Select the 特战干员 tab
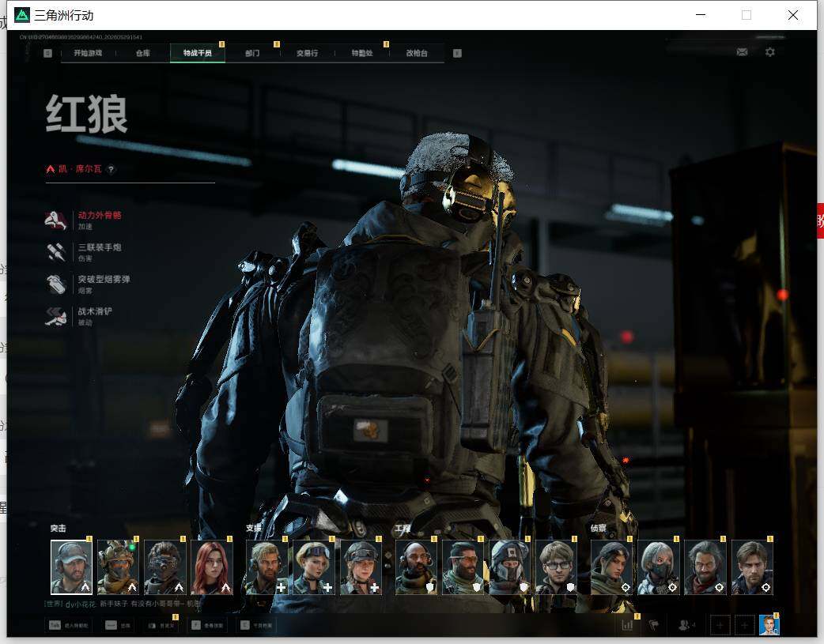824x644 pixels. click(x=198, y=53)
